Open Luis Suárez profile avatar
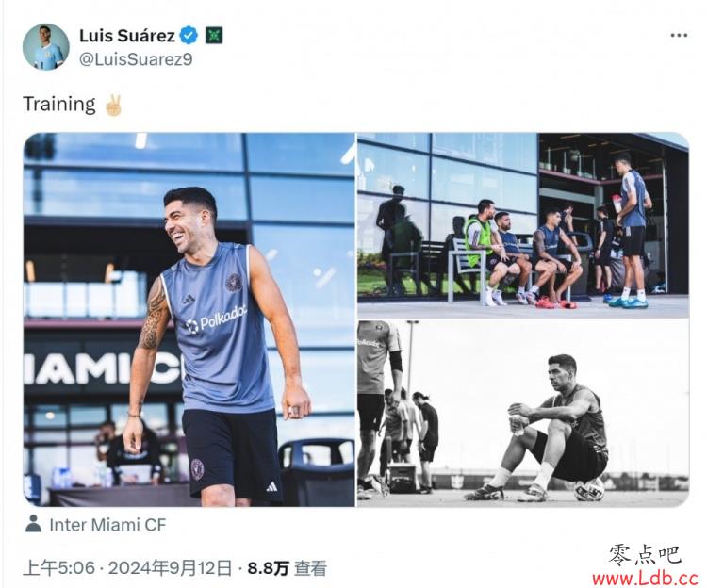 click(46, 47)
